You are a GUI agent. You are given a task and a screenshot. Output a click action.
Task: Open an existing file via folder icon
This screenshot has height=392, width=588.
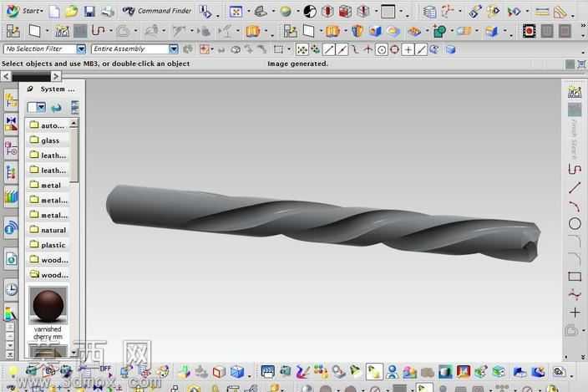click(x=72, y=11)
